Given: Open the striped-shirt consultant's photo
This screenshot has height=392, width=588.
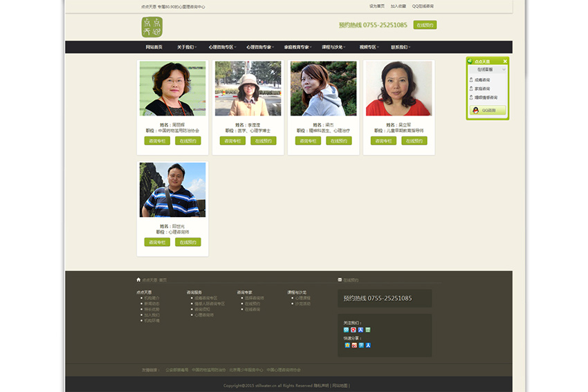Looking at the screenshot, I should pyautogui.click(x=172, y=190).
